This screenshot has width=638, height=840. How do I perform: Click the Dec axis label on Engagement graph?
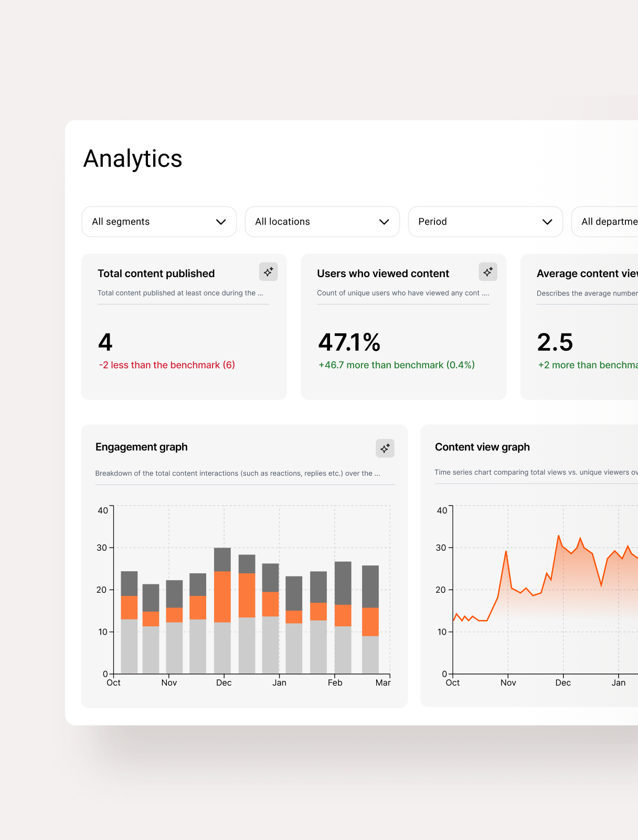coord(224,682)
